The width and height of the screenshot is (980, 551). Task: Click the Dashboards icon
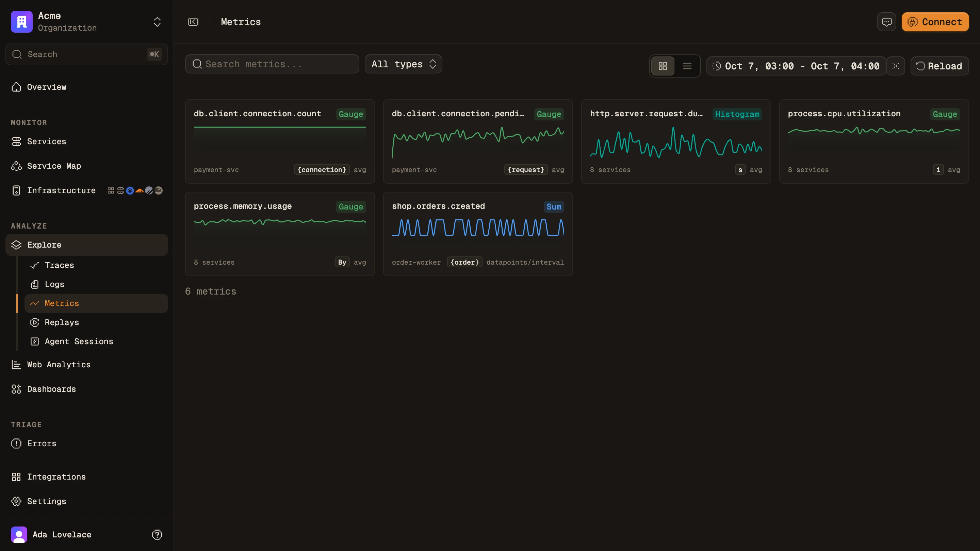tap(16, 389)
